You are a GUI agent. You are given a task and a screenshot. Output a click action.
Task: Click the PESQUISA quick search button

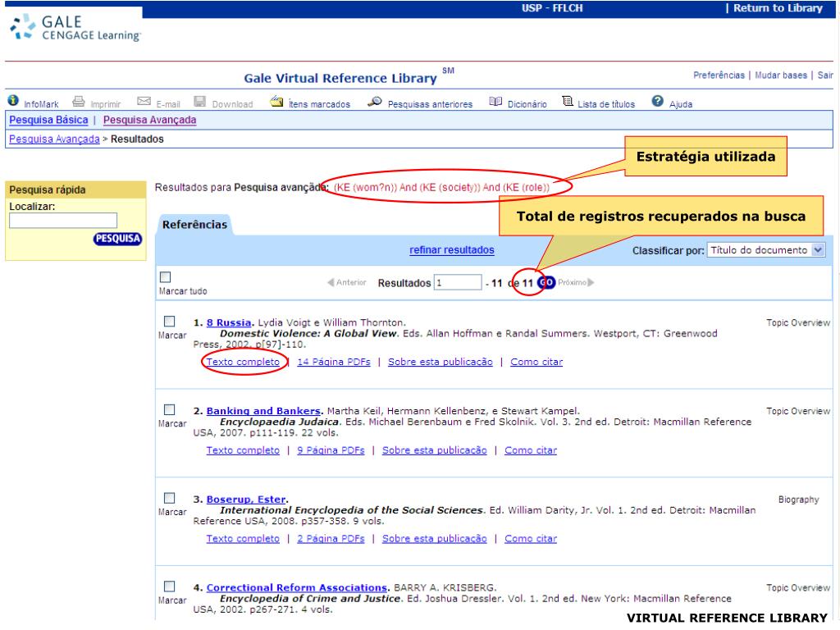point(118,239)
